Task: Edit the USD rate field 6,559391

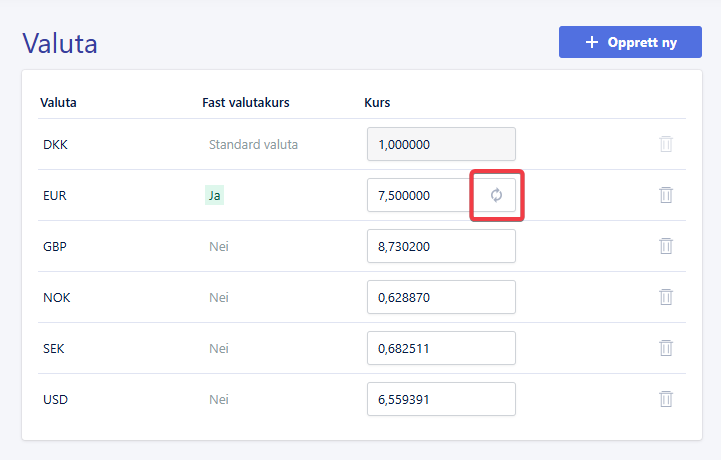Action: click(x=441, y=399)
